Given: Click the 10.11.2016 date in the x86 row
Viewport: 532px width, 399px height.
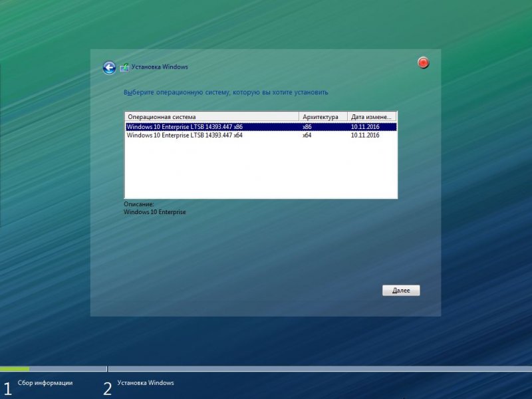Looking at the screenshot, I should click(x=365, y=126).
